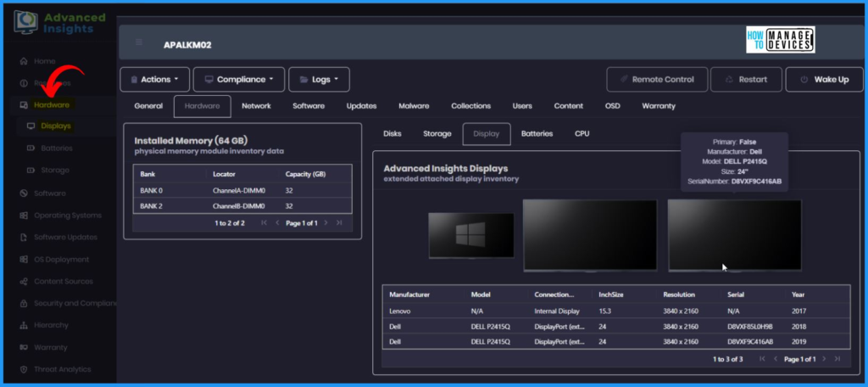Switch to the top-row Software tab
Screen dimensions: 868x387
point(309,106)
